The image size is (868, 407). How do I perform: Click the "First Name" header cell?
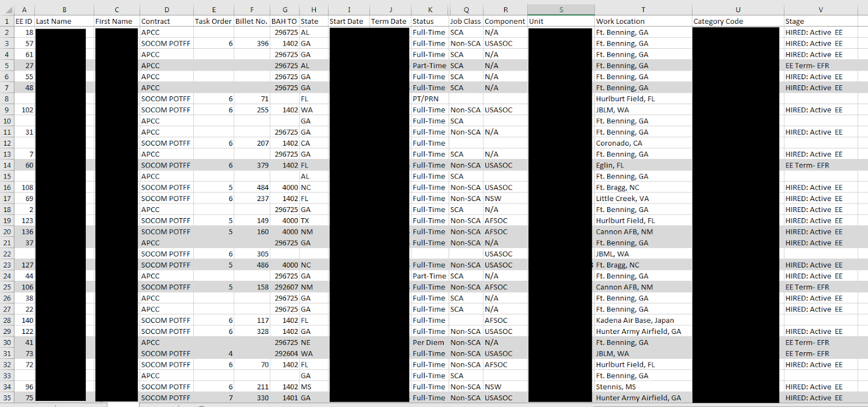(117, 21)
